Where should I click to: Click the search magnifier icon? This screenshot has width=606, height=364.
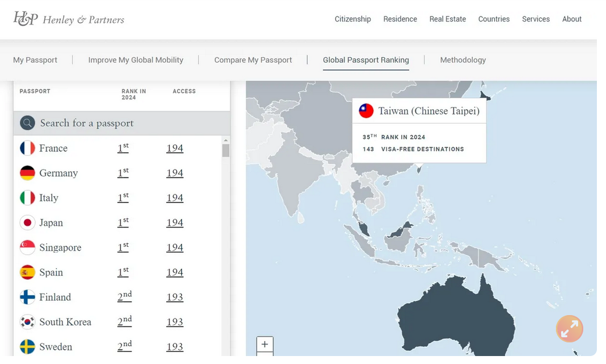coord(27,123)
